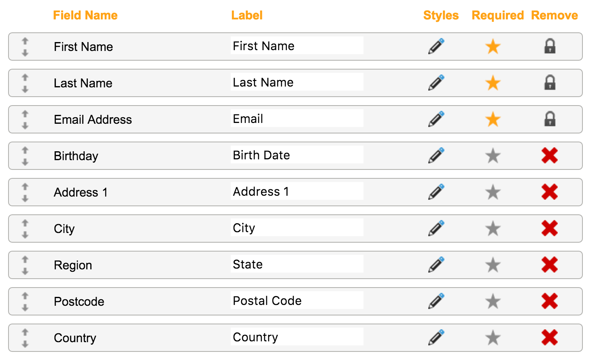Click the reorder arrows on Country row
Screen dimensions: 595x364
[25, 338]
